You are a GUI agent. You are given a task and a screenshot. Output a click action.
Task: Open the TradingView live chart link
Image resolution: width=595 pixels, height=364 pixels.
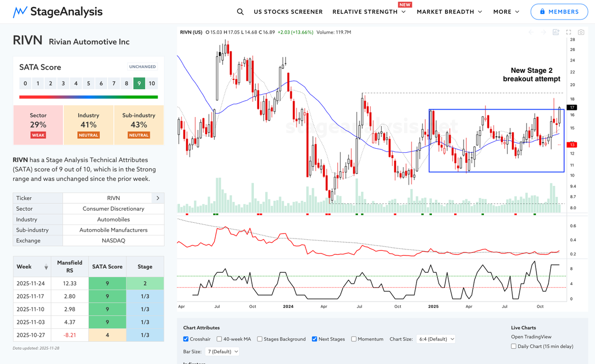531,337
